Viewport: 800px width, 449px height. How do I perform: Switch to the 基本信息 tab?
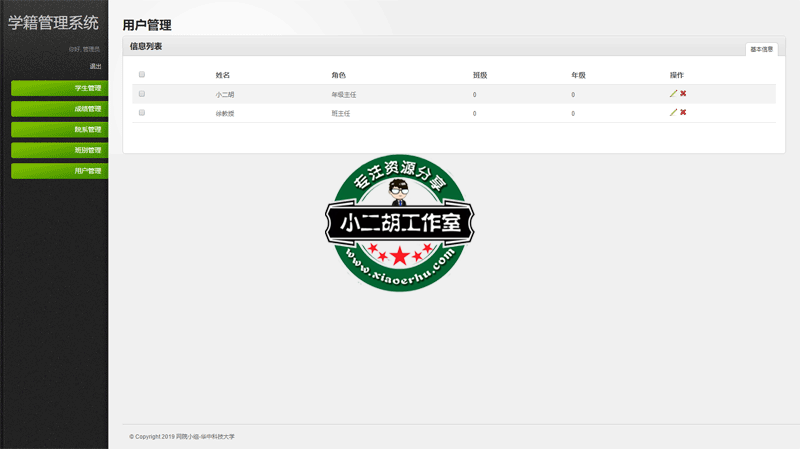pyautogui.click(x=761, y=49)
